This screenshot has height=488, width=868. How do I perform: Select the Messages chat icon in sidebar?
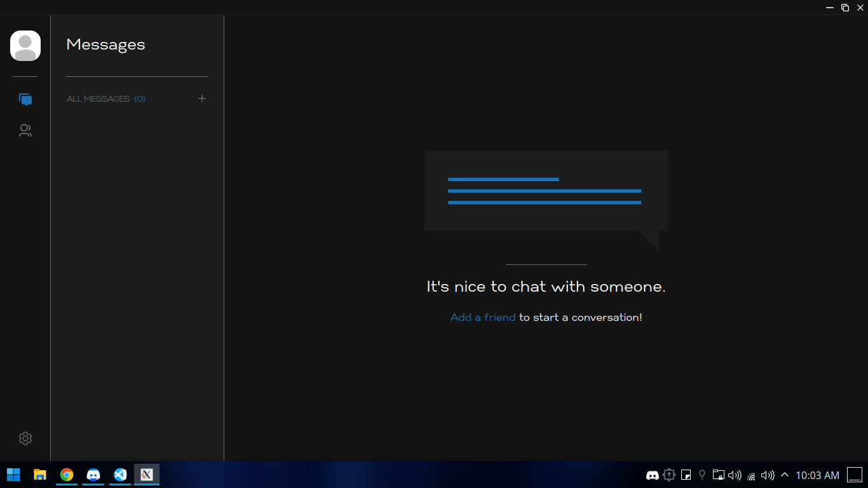(x=25, y=100)
